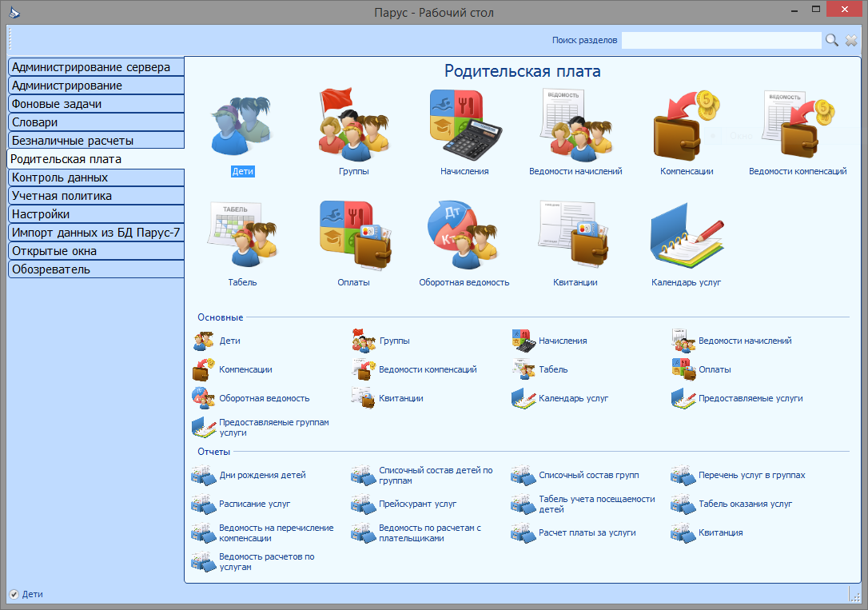Image resolution: width=868 pixels, height=610 pixels.
Task: Click the small Начисления icon under Основные
Action: pyautogui.click(x=524, y=341)
